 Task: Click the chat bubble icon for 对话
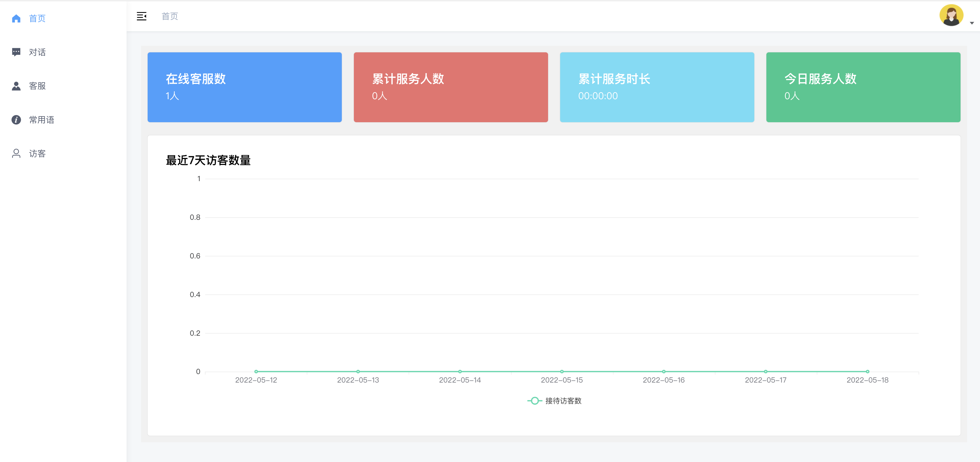[16, 52]
